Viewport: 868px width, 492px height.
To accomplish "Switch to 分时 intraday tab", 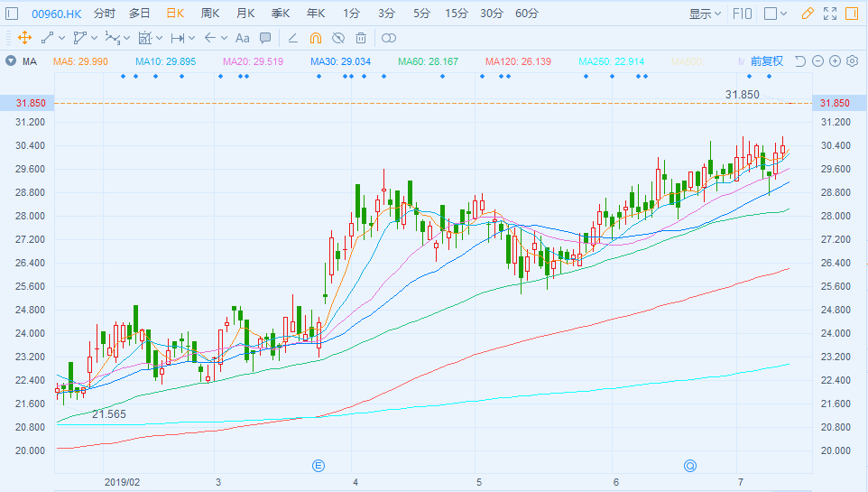I will (x=105, y=14).
